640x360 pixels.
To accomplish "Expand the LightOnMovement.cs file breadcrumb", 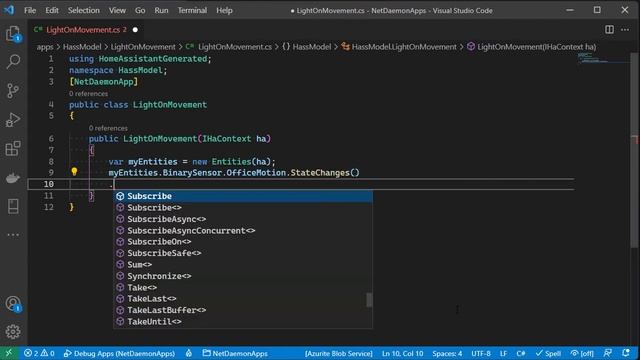I will tap(229, 47).
